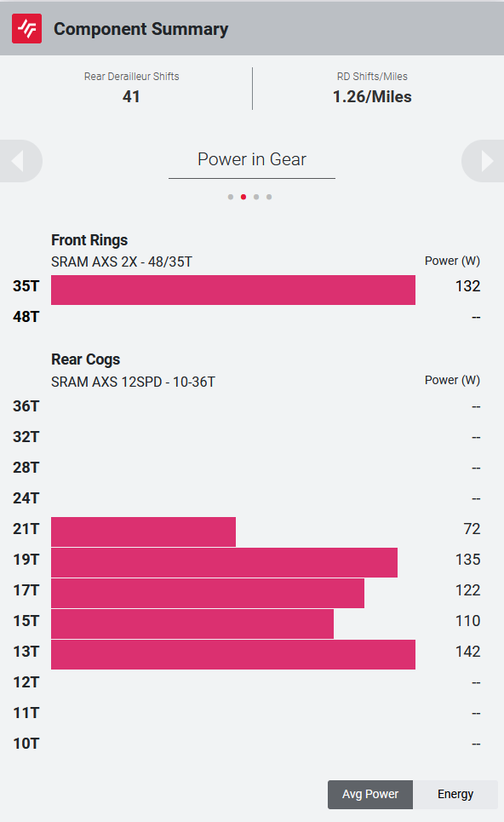The image size is (504, 822).
Task: Click the 13T cog power bar
Action: tap(233, 654)
